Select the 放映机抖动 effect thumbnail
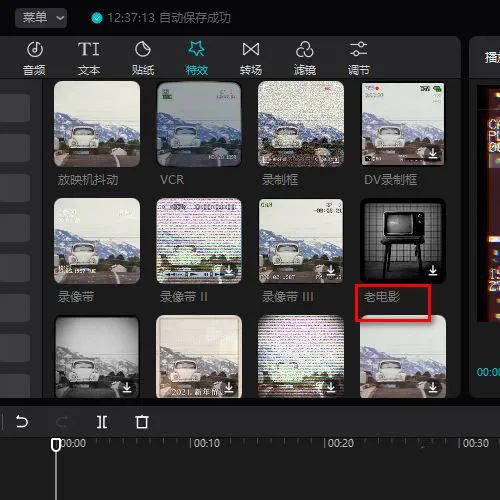Image resolution: width=500 pixels, height=500 pixels. [97, 124]
